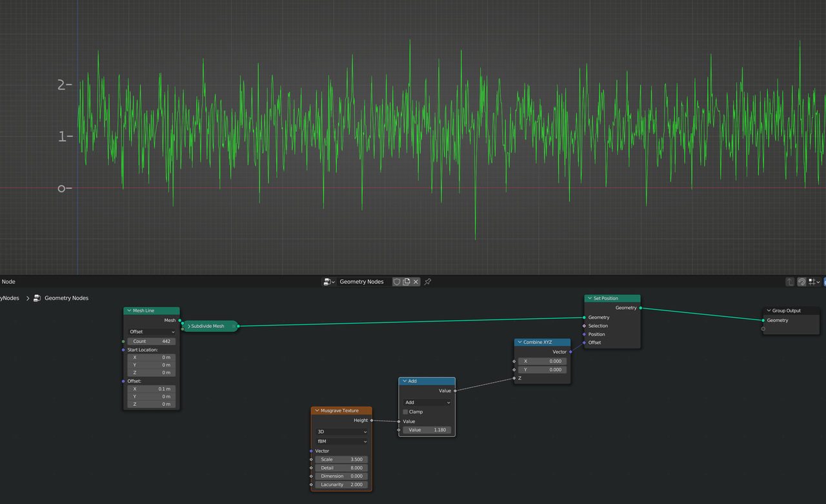Viewport: 826px width, 504px height.
Task: Collapse the Musgrave Texture node
Action: pos(317,410)
